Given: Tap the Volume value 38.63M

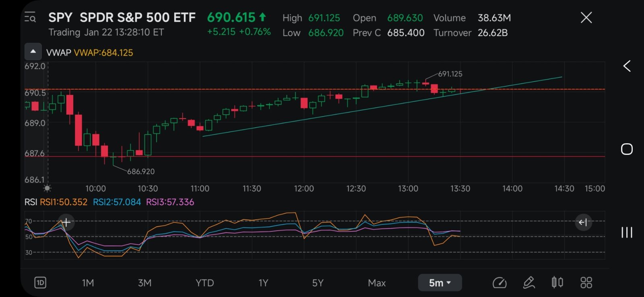Looking at the screenshot, I should pos(494,18).
